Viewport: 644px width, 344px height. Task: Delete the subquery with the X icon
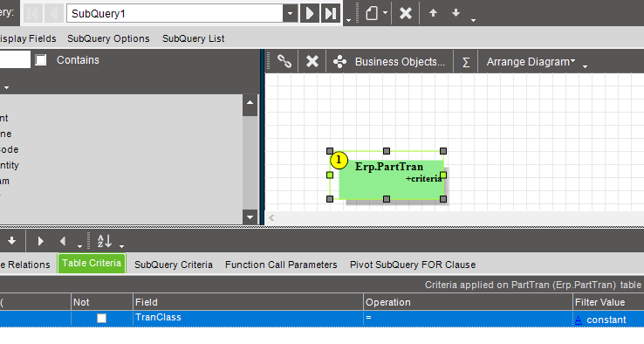coord(406,14)
